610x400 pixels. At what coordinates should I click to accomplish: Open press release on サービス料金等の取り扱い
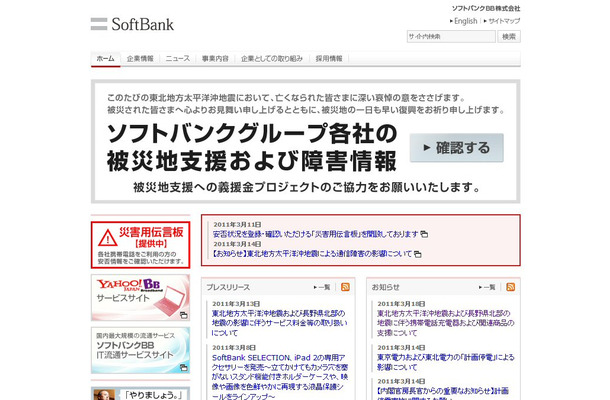point(280,323)
